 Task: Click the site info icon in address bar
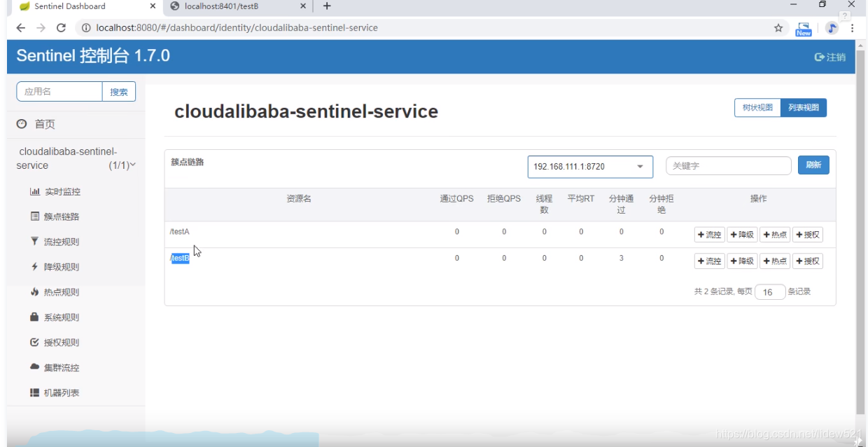[86, 28]
